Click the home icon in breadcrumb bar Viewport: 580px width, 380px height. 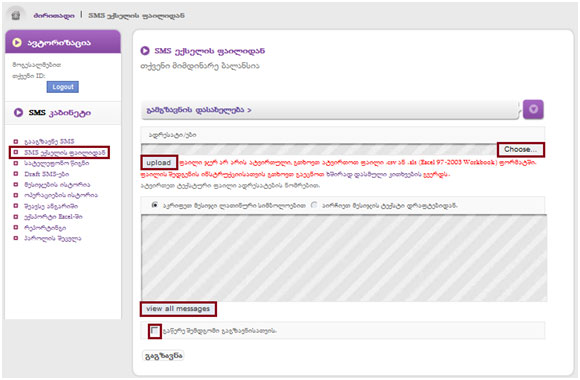point(16,16)
